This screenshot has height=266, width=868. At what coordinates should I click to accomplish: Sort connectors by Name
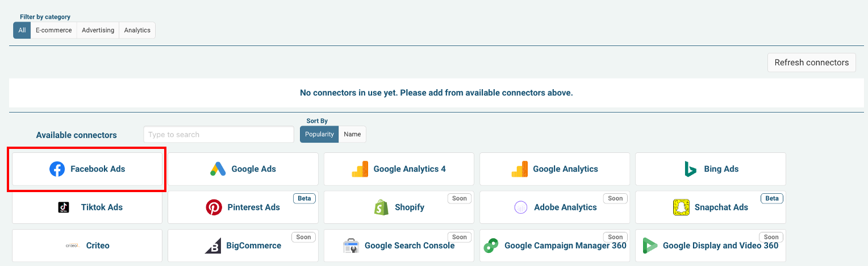click(352, 134)
